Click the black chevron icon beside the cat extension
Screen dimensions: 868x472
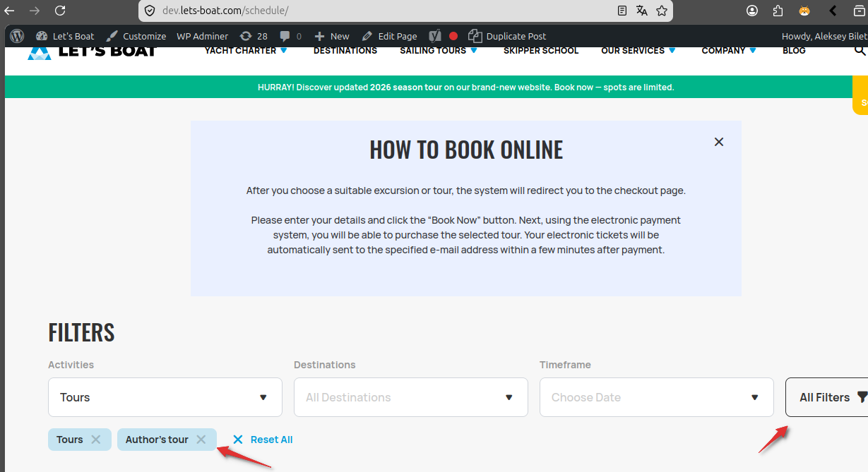click(833, 11)
